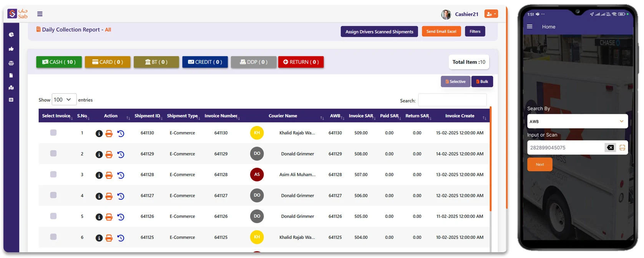
Task: Print invoice for shipment 641126
Action: (109, 217)
